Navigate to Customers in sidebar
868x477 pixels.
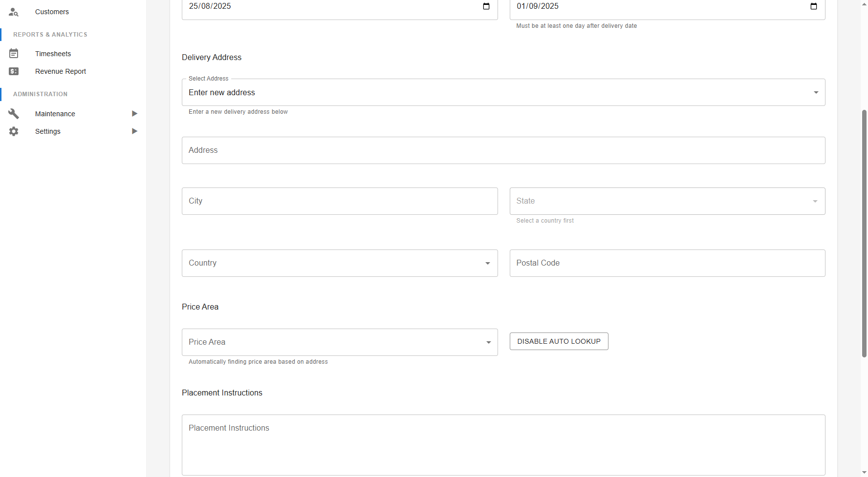[x=52, y=12]
